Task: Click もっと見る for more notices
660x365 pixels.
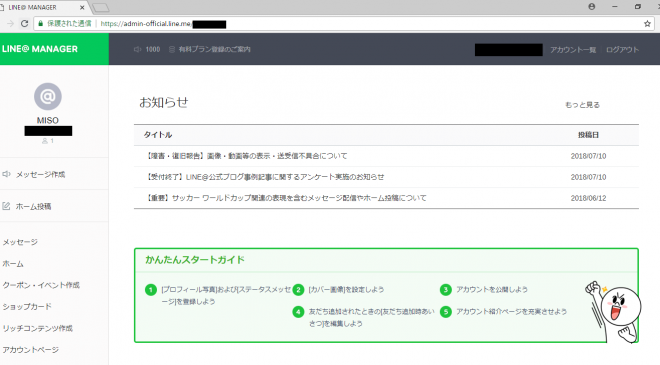Action: point(582,105)
